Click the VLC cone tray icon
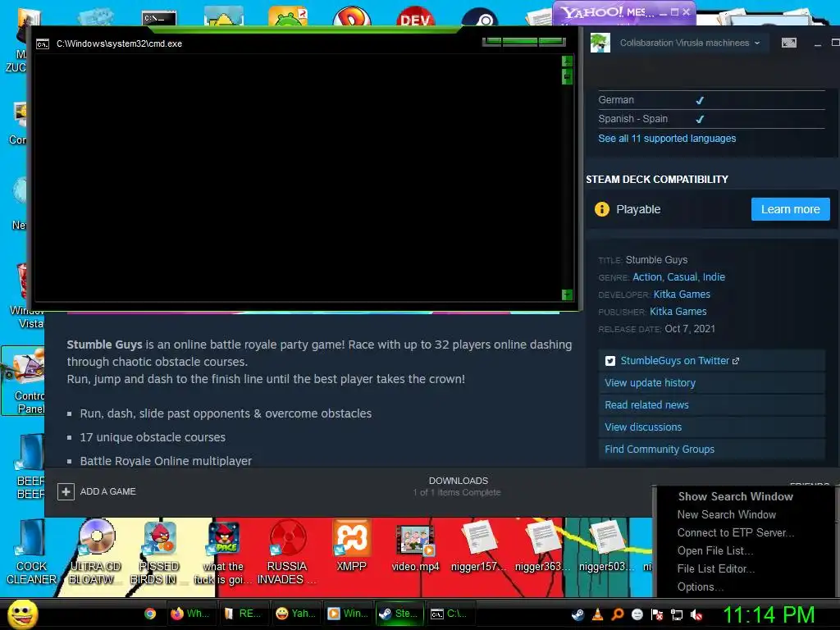This screenshot has height=630, width=840. click(598, 615)
